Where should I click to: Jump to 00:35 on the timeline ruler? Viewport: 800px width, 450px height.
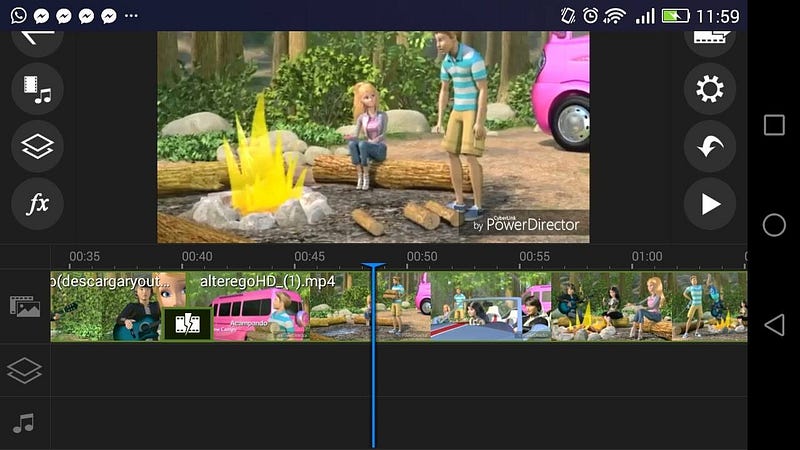point(85,256)
